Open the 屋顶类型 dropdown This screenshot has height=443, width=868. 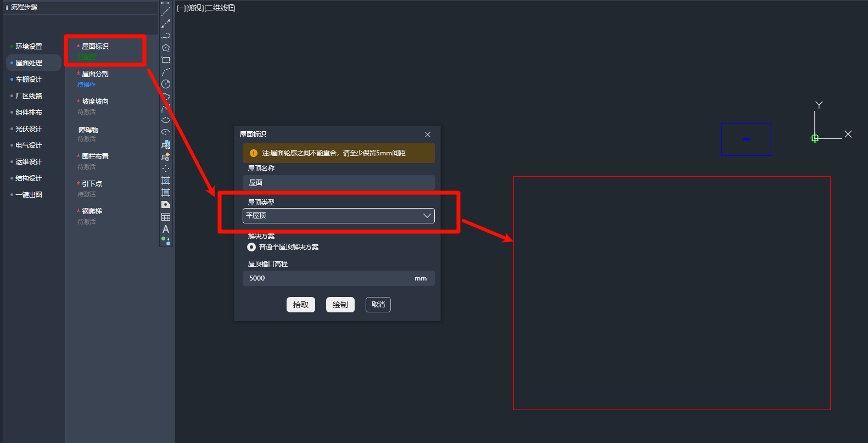[x=338, y=216]
